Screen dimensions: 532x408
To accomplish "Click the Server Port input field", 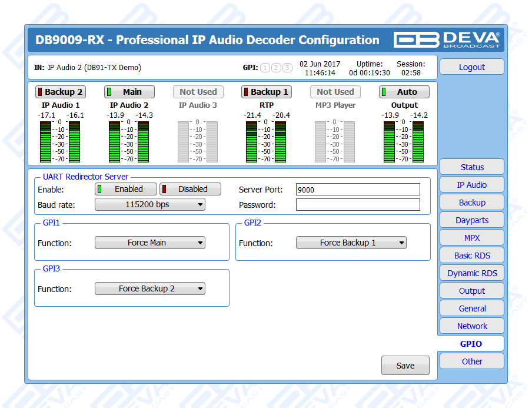I will (358, 190).
